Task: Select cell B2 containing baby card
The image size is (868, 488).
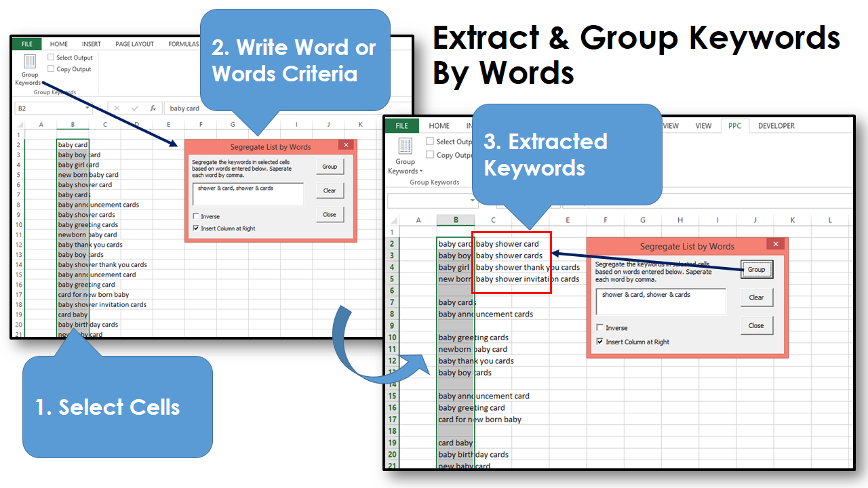Action: (x=73, y=144)
